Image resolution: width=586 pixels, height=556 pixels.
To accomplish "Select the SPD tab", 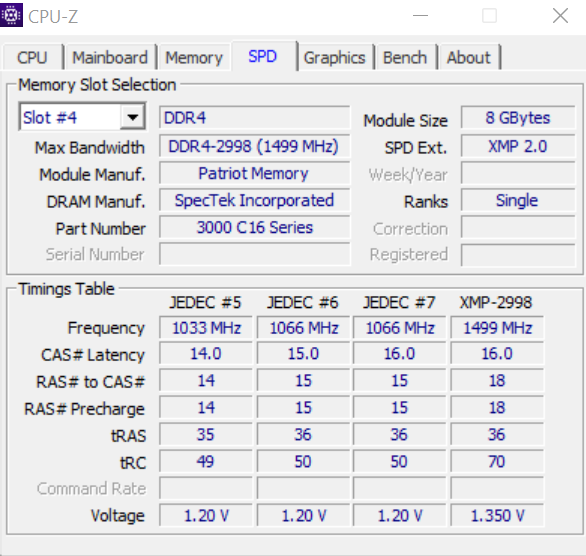I will click(263, 56).
